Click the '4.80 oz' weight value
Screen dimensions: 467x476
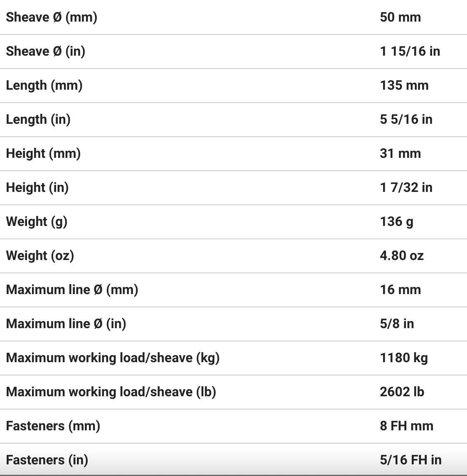point(401,256)
